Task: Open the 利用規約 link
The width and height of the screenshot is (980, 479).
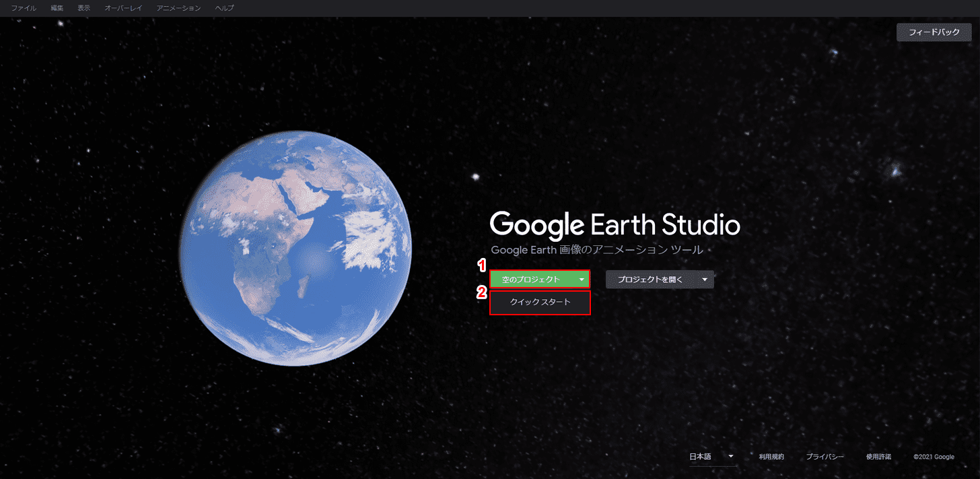Action: (x=771, y=457)
